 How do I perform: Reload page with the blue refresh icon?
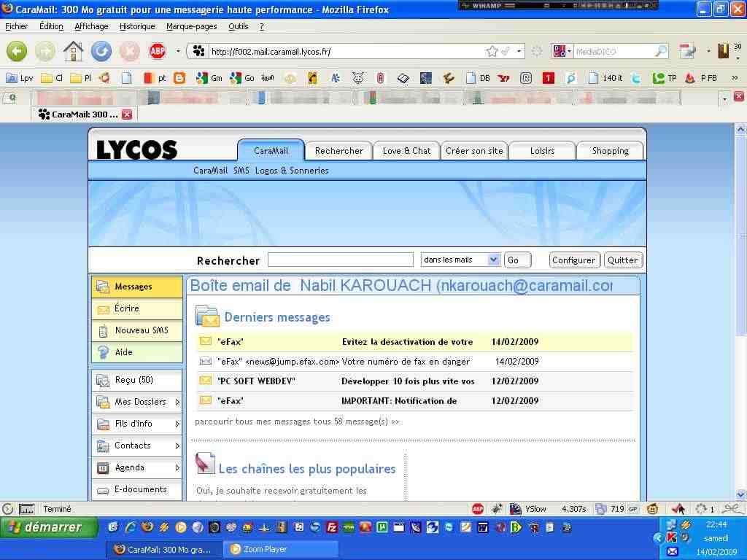tap(101, 51)
